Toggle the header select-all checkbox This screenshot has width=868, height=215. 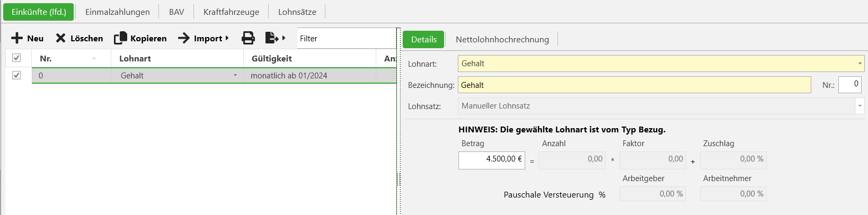click(16, 58)
